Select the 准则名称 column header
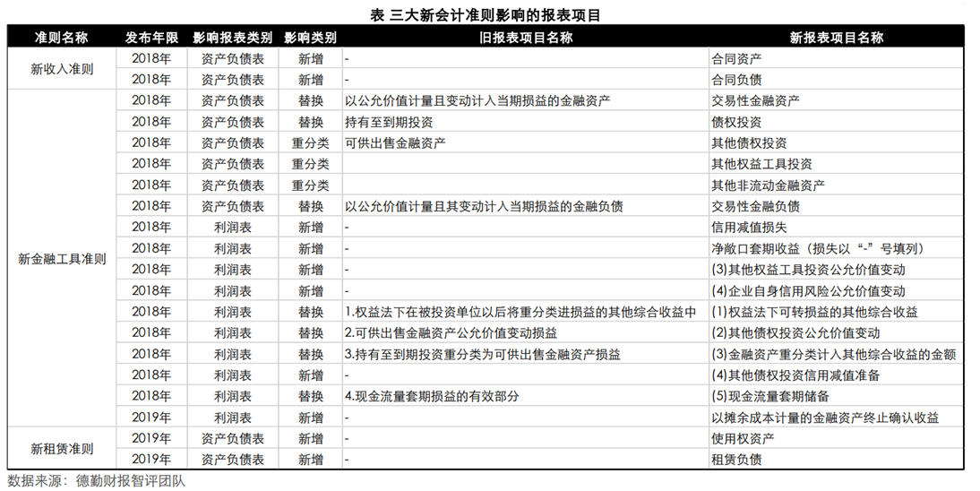Screen dimensions: 980x491 point(61,38)
